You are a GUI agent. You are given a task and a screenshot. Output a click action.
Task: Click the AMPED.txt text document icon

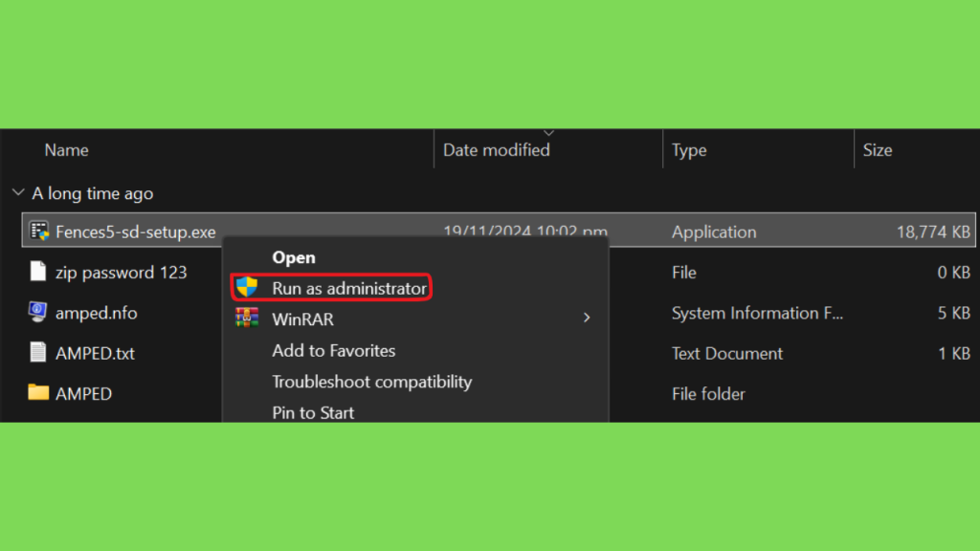[38, 352]
